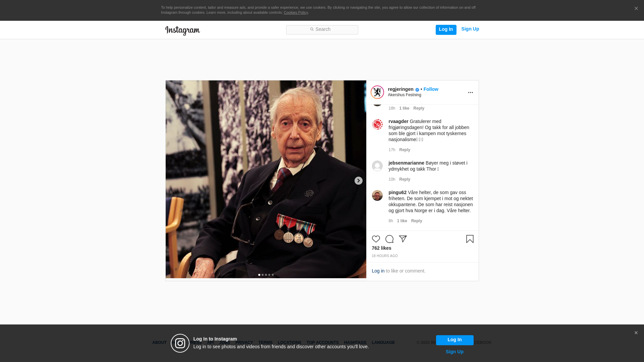This screenshot has height=362, width=644.
Task: Open the Cookies Policy link
Action: [296, 12]
